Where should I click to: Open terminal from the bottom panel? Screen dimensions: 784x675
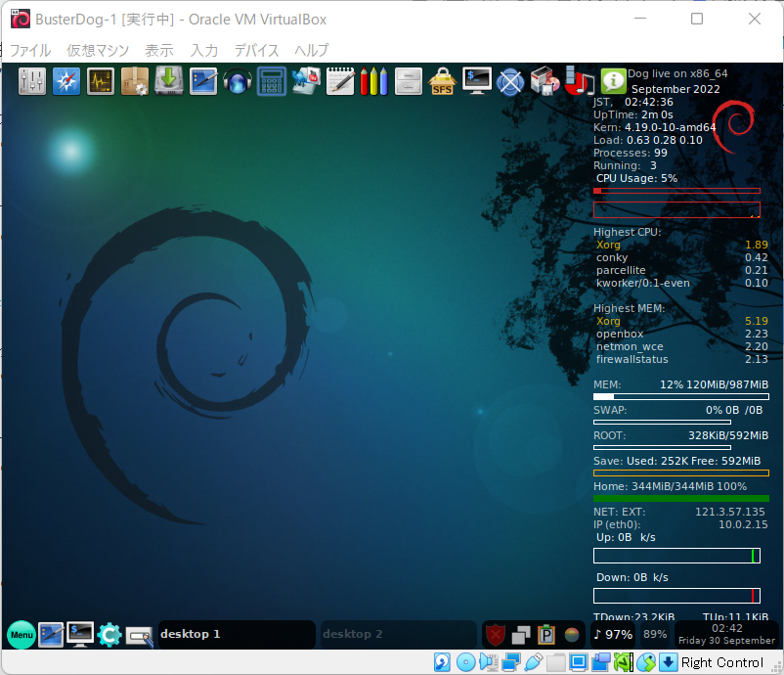tap(80, 635)
